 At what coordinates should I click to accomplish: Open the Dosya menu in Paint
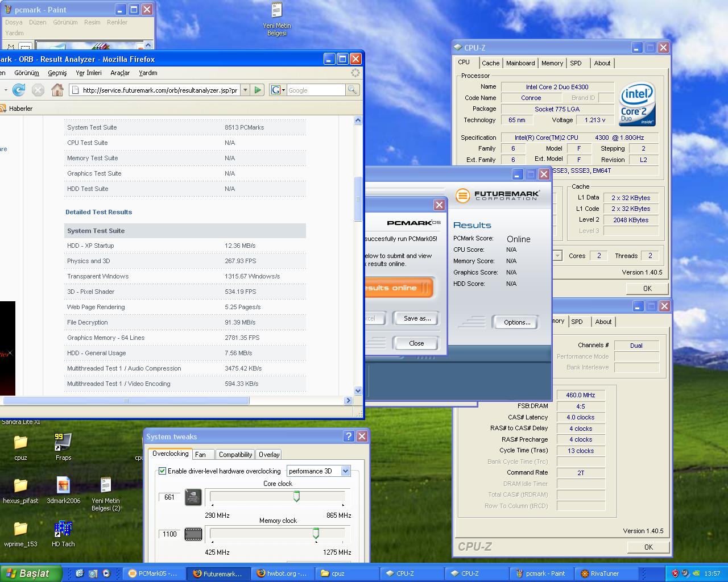pos(14,22)
